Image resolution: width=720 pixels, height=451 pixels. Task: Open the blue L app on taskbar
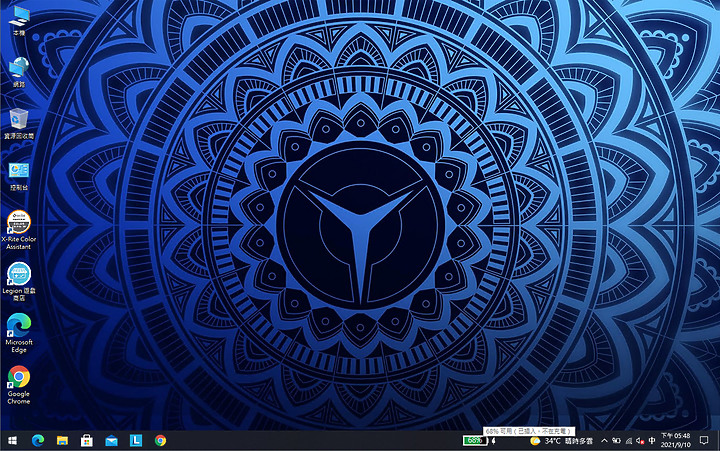point(135,441)
